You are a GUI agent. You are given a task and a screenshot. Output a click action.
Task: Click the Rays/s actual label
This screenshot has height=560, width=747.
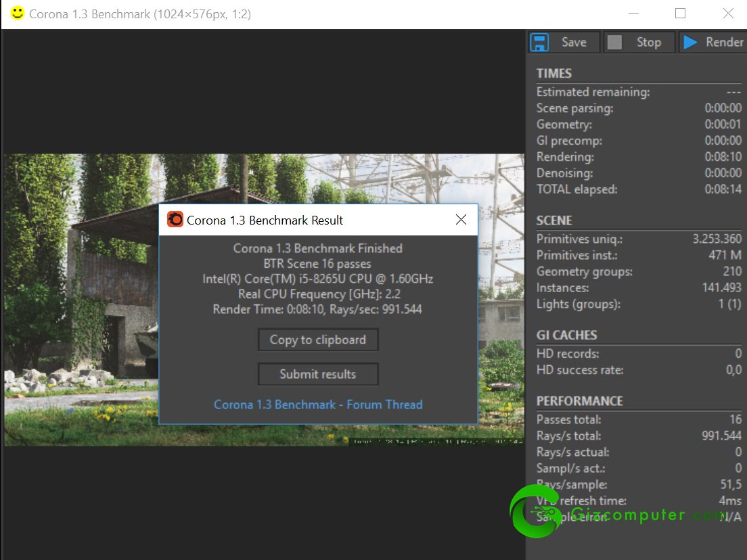tap(572, 452)
